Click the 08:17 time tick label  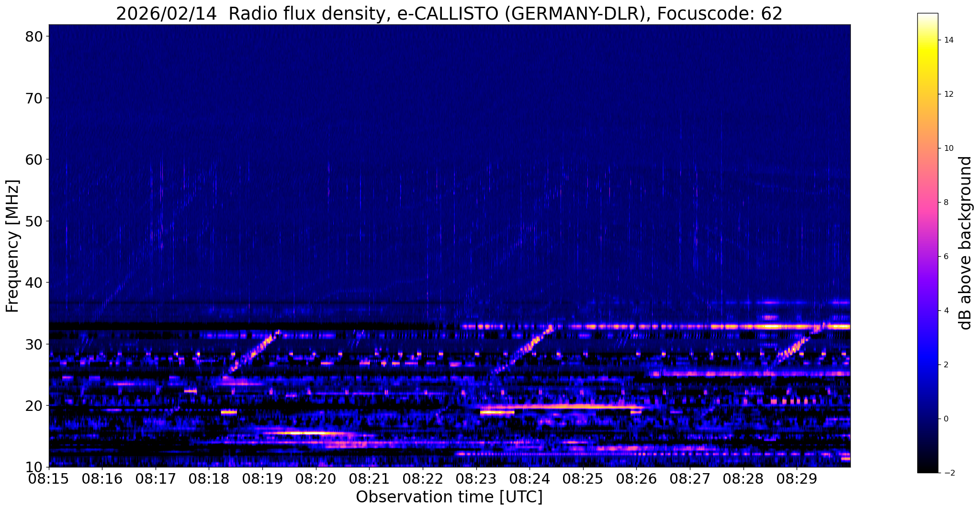click(x=156, y=478)
